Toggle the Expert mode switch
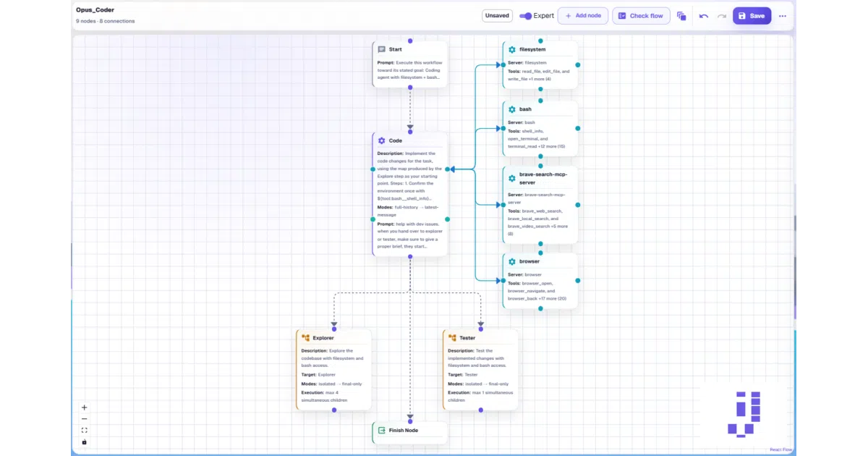Image resolution: width=868 pixels, height=456 pixels. tap(526, 16)
